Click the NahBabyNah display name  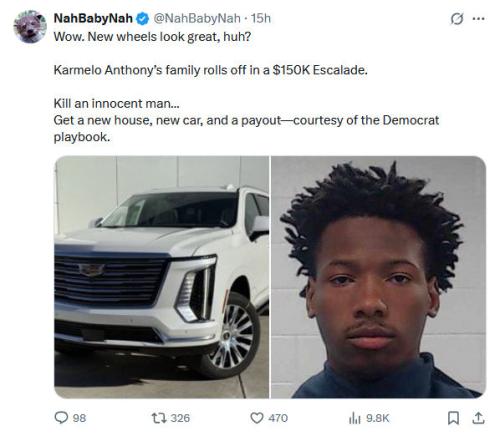coord(93,18)
